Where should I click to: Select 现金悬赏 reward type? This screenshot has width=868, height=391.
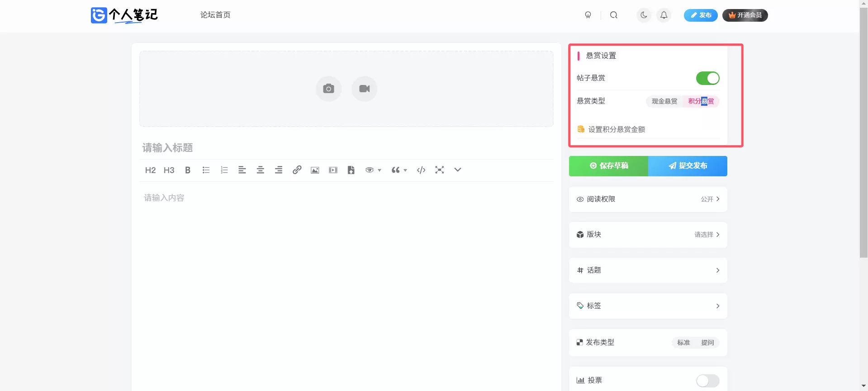click(664, 101)
